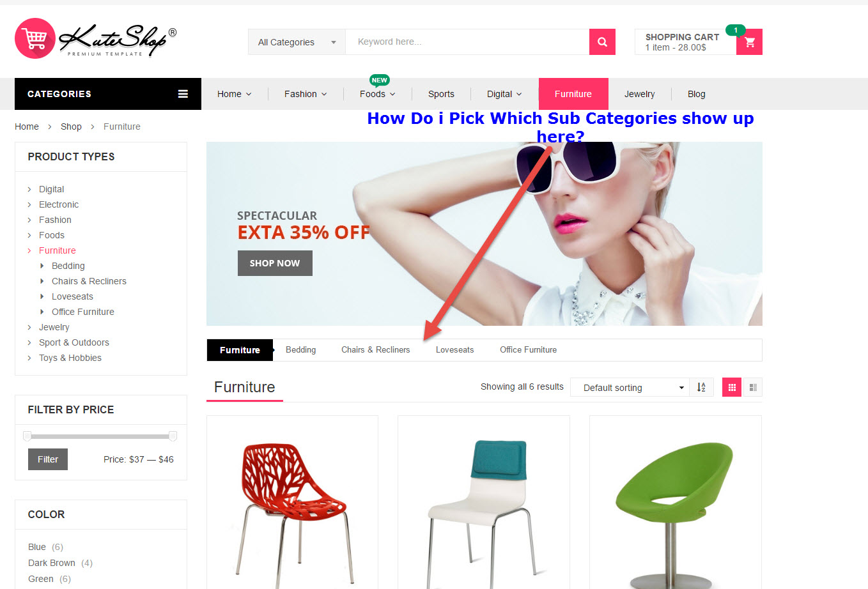Open the All Categories dropdown
868x589 pixels.
point(297,42)
